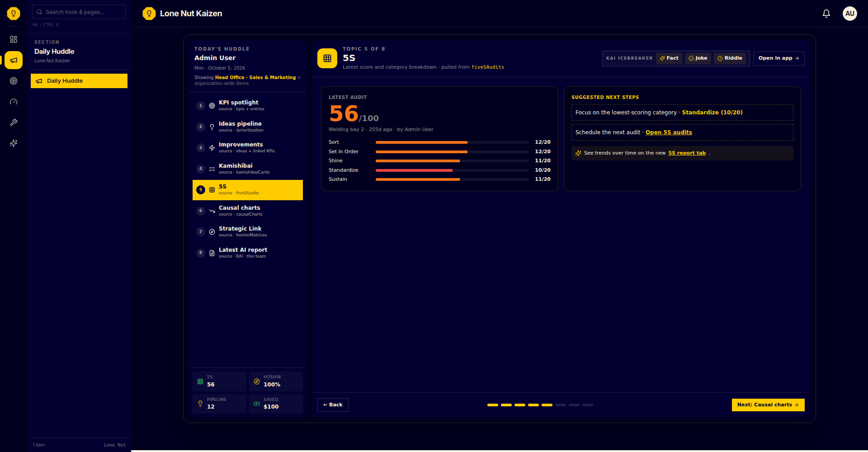Viewport: 868px width, 452px height.
Task: Click the 5S topic grid icon in header
Action: (327, 58)
